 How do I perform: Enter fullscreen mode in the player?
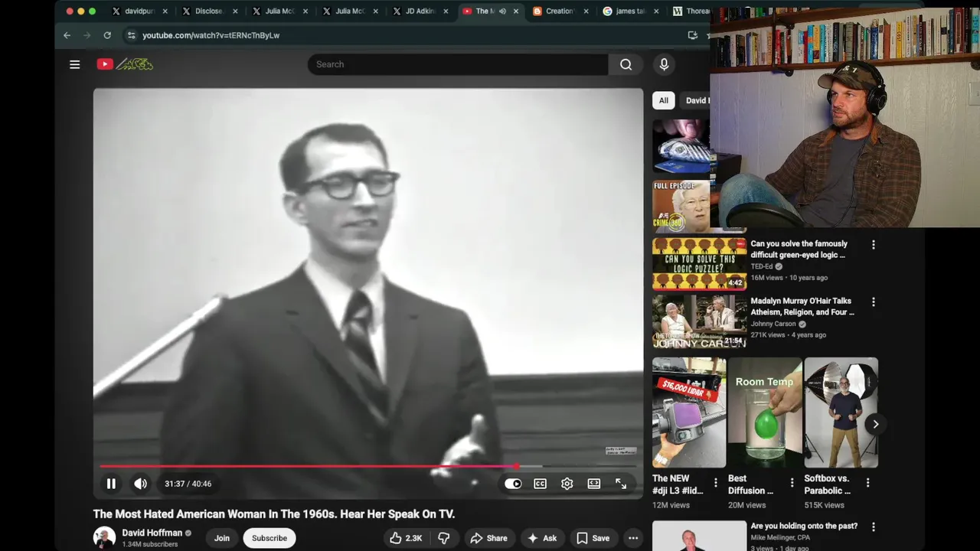coord(621,484)
